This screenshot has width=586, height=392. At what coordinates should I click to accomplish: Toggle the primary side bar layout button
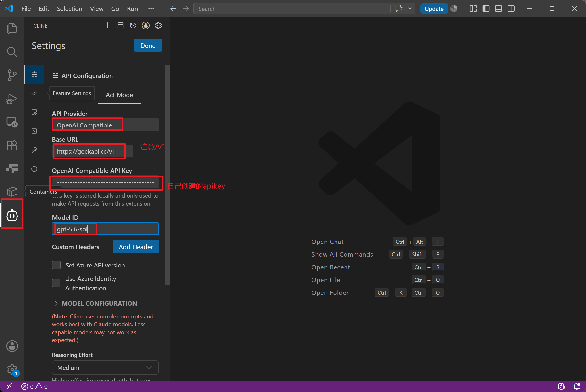[x=486, y=9]
